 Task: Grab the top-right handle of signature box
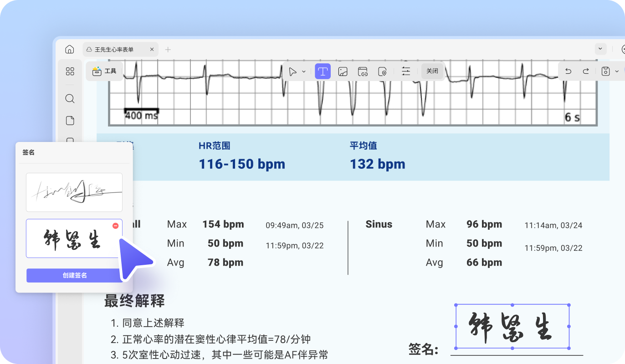click(569, 305)
